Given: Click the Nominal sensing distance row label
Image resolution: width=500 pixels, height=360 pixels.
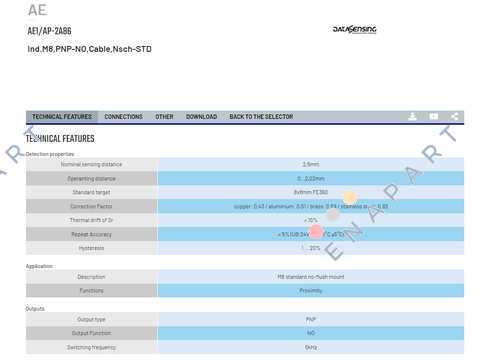Looking at the screenshot, I should (x=91, y=164).
